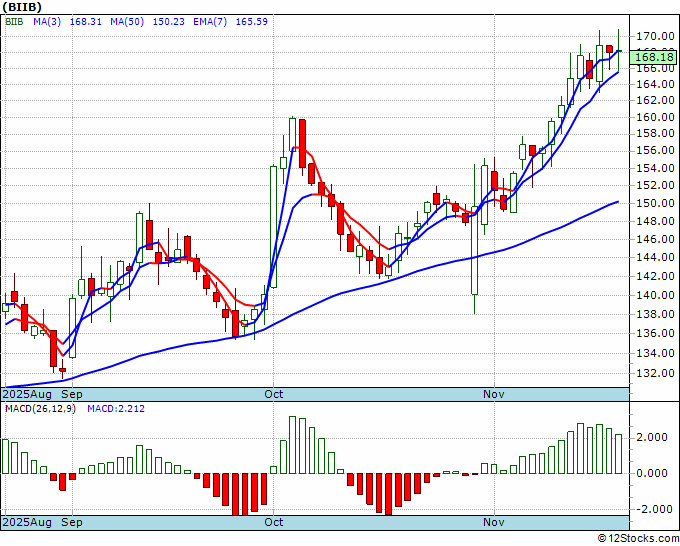Click the MACD:2.212 value readout
The height and width of the screenshot is (546, 680).
(x=116, y=409)
